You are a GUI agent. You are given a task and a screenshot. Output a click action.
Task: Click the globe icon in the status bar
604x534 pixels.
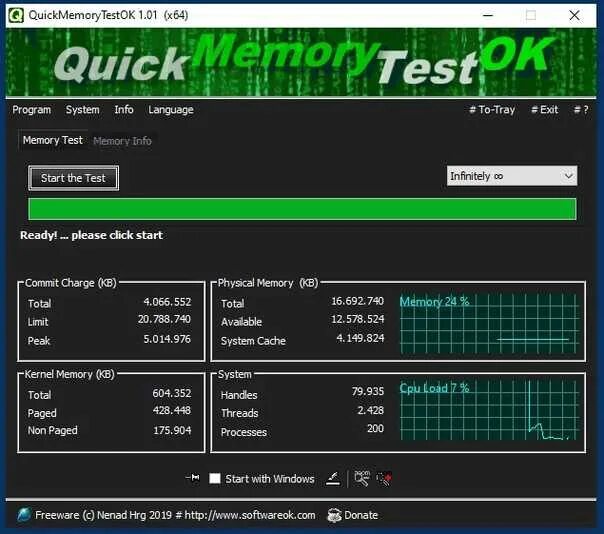click(24, 515)
